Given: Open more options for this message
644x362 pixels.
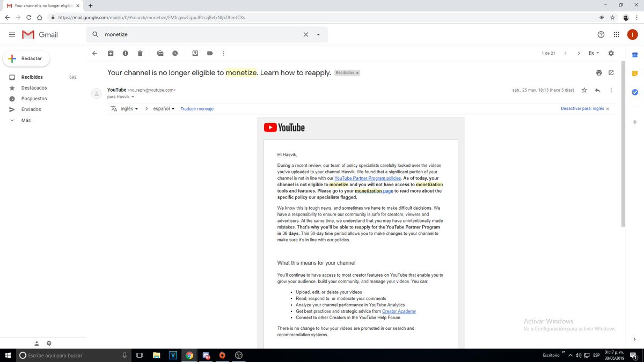Looking at the screenshot, I should 611,90.
